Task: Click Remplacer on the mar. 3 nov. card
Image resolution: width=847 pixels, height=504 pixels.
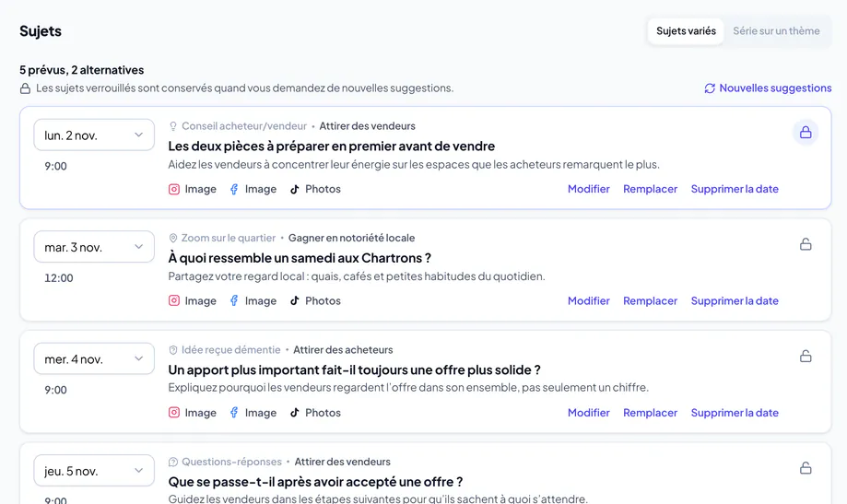Action: (650, 301)
